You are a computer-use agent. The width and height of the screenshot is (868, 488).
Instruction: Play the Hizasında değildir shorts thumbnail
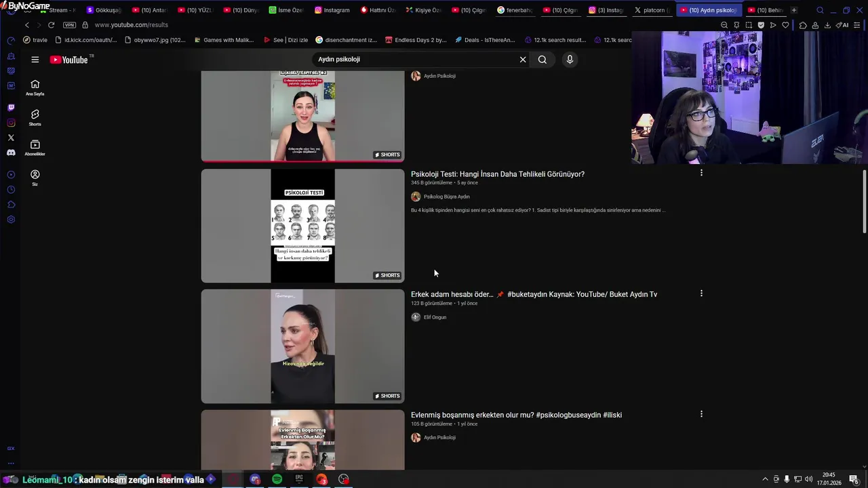302,346
